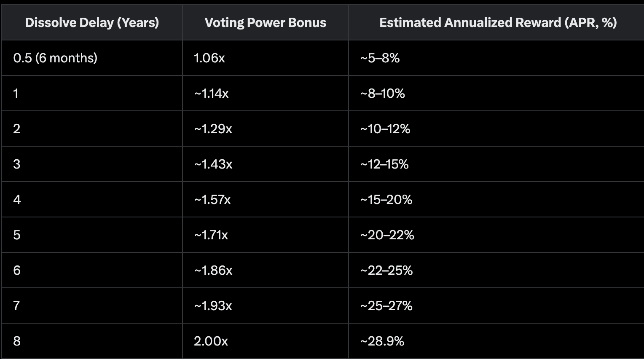The width and height of the screenshot is (644, 359).
Task: Select the ~1.43x voting bonus cell
Action: point(266,164)
